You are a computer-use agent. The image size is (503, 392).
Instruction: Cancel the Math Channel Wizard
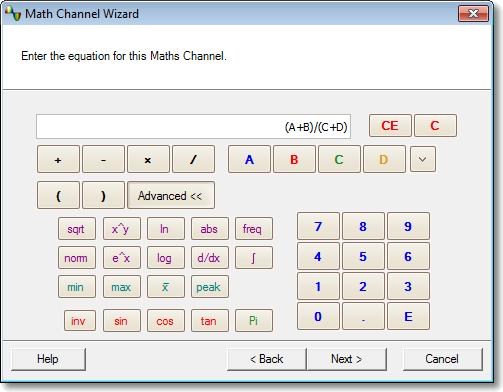pyautogui.click(x=443, y=359)
